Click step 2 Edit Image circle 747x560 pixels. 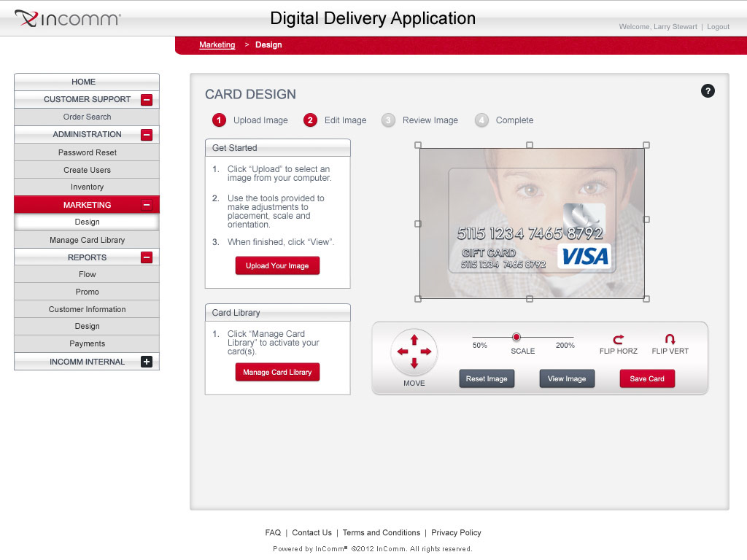pos(310,120)
